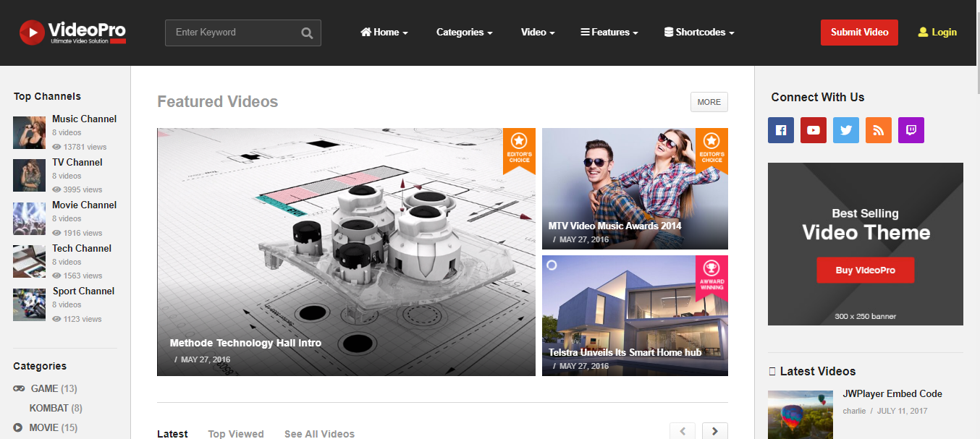Go to next videos with right arrow

pos(715,431)
